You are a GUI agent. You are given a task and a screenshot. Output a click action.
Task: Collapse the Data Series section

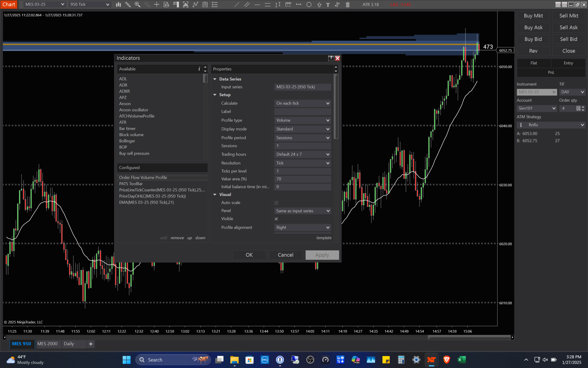tap(215, 79)
